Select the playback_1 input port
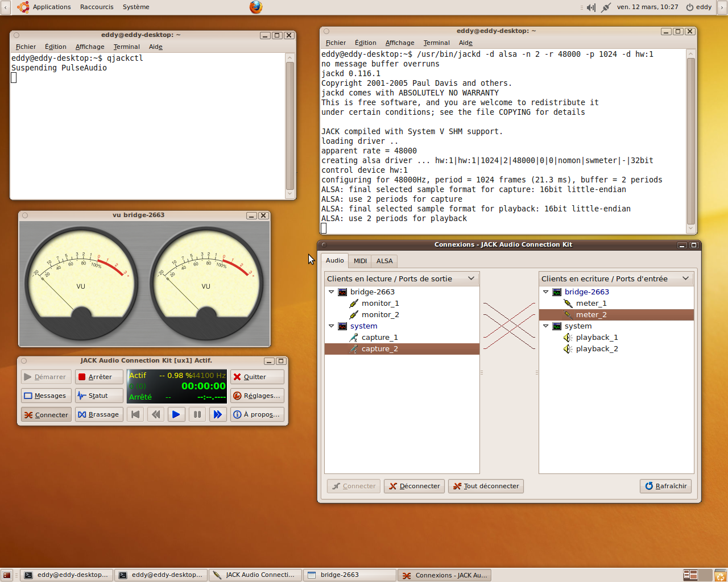Screen dimensions: 728x582 point(597,338)
